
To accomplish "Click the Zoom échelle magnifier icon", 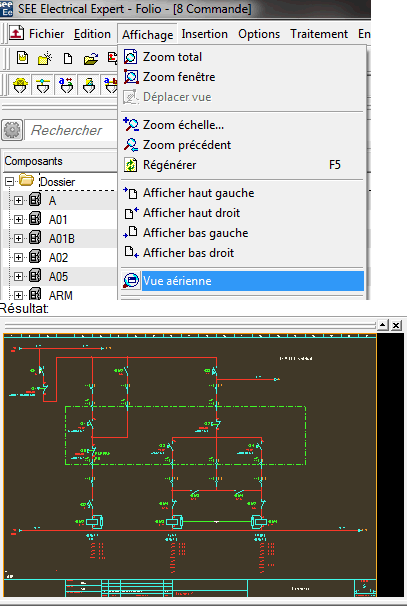I will pos(131,125).
